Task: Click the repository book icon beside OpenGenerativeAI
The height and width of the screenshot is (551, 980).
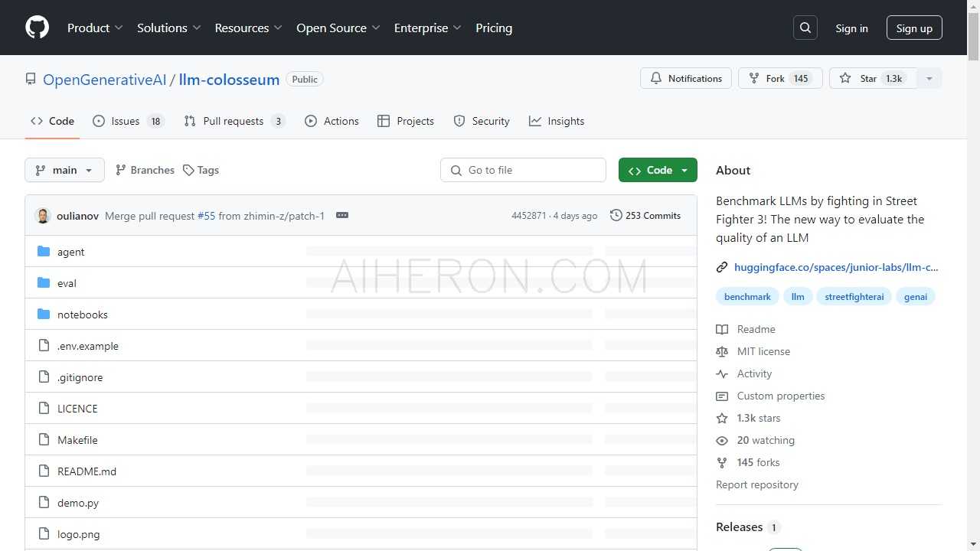Action: pos(31,79)
